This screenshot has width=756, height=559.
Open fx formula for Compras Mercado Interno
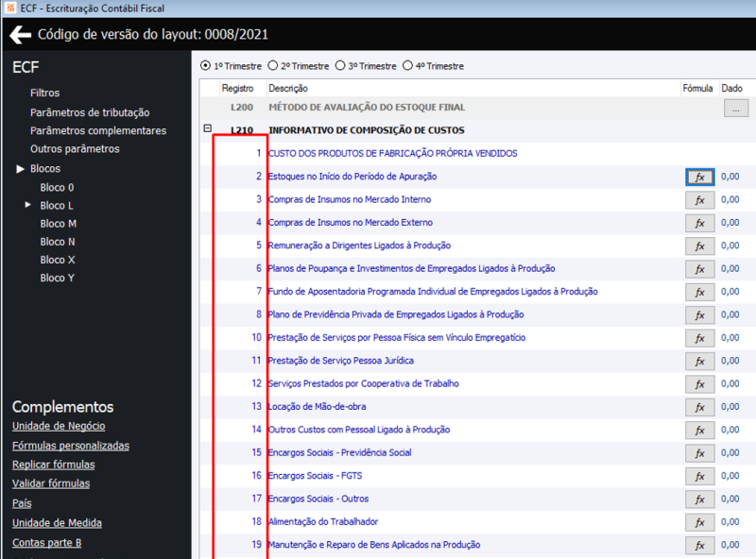pyautogui.click(x=699, y=200)
